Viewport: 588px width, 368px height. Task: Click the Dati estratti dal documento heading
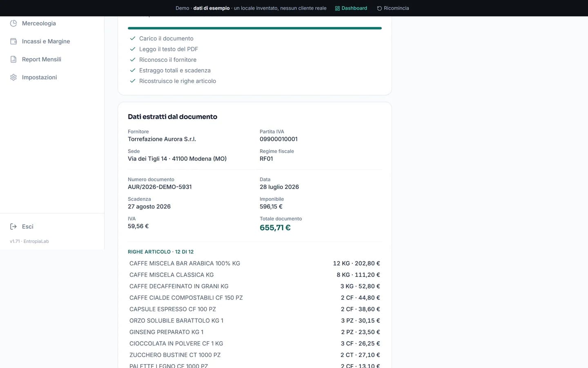coord(172,117)
